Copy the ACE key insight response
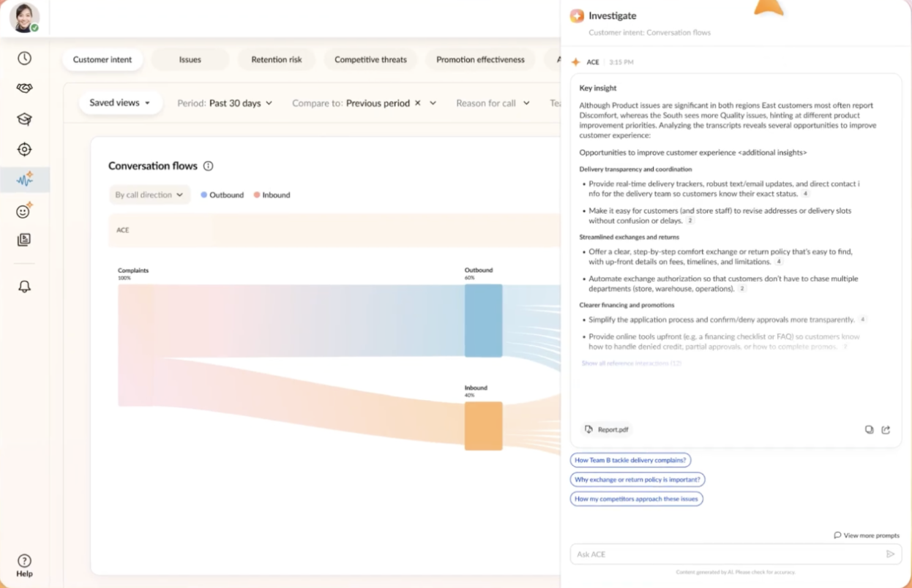 (x=869, y=430)
